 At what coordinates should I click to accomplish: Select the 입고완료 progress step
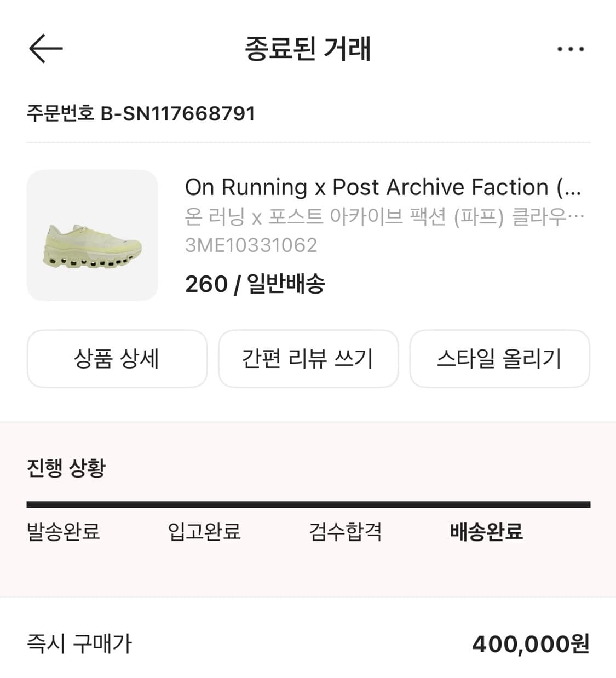[x=204, y=531]
